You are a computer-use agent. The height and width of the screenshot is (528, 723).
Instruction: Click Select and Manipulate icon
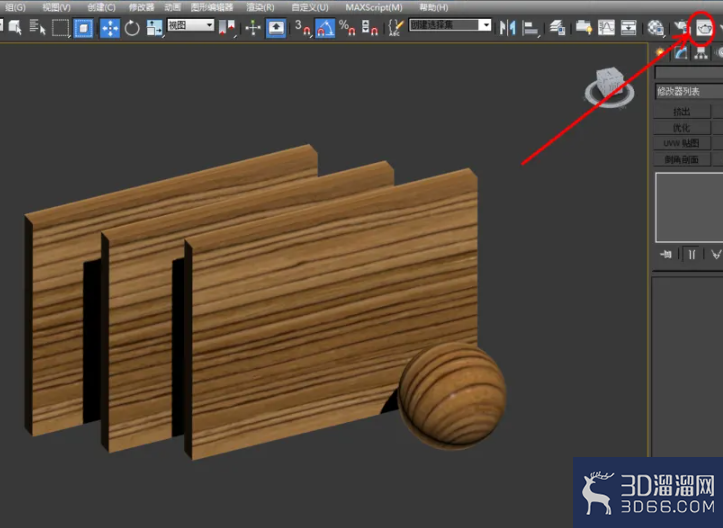(x=253, y=28)
